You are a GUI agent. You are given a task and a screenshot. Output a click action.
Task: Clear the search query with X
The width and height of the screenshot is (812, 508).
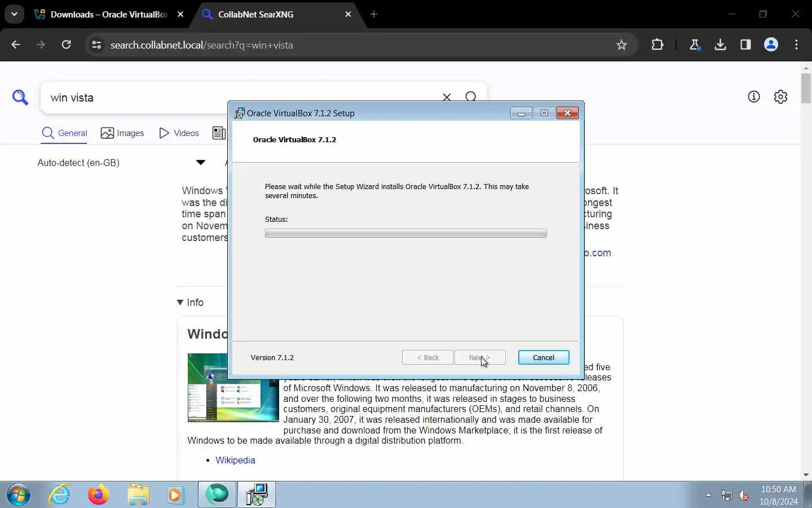[x=447, y=97]
